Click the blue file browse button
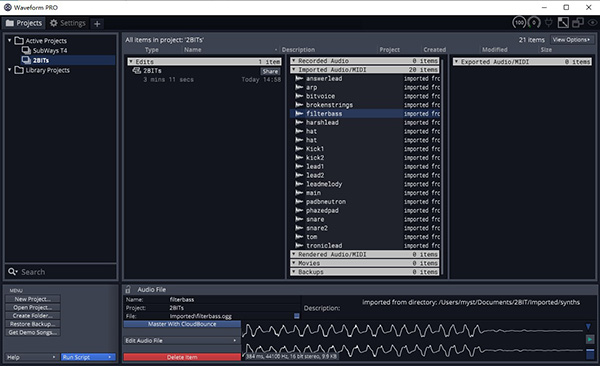The width and height of the screenshot is (600, 366). pos(297,316)
